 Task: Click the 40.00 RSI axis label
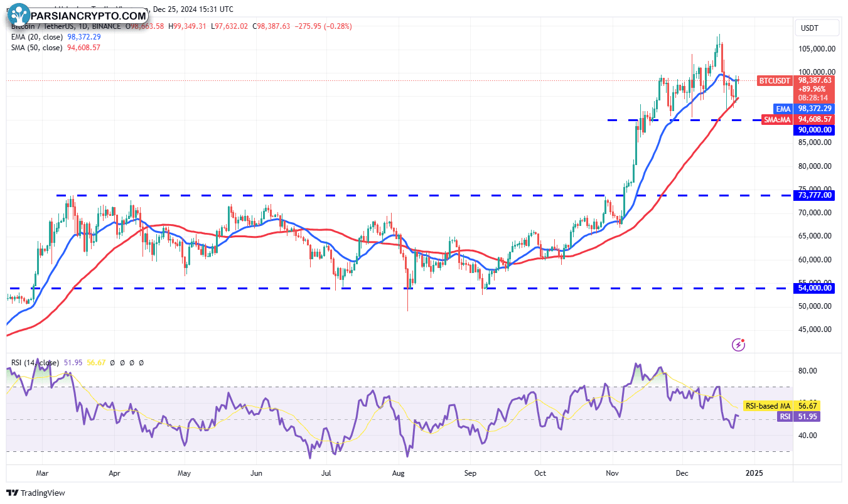pos(807,435)
